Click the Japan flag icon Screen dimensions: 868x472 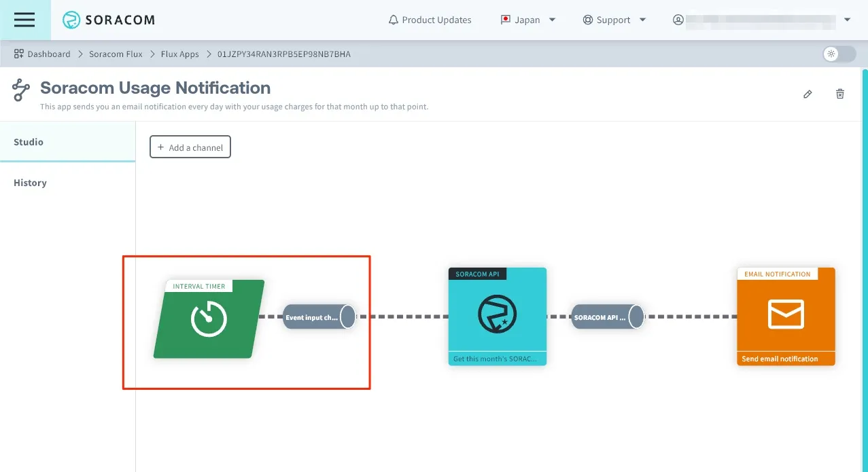coord(506,20)
